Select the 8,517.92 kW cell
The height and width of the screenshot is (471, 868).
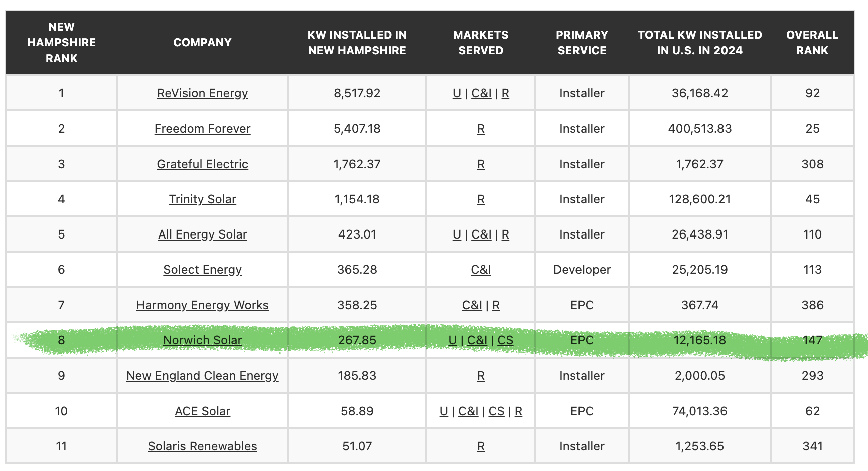[x=357, y=93]
